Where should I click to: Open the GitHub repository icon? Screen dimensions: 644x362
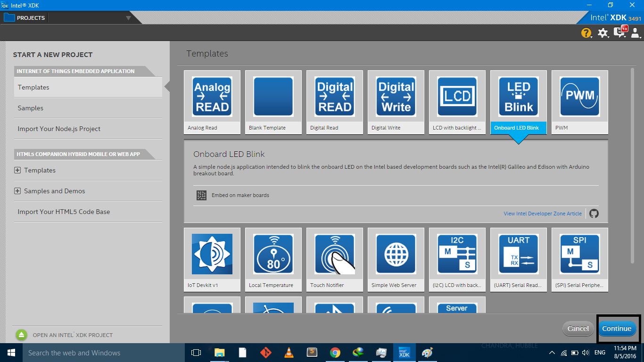tap(594, 214)
